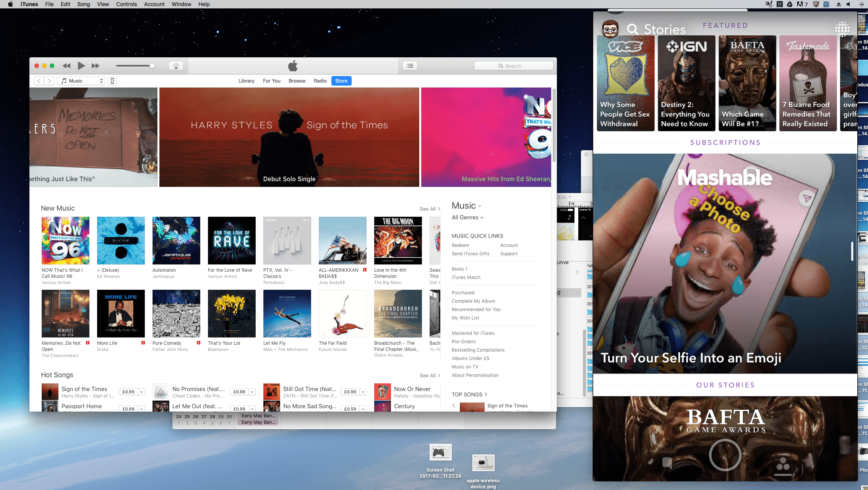This screenshot has height=490, width=868.
Task: Click See All next to New Music
Action: click(430, 209)
